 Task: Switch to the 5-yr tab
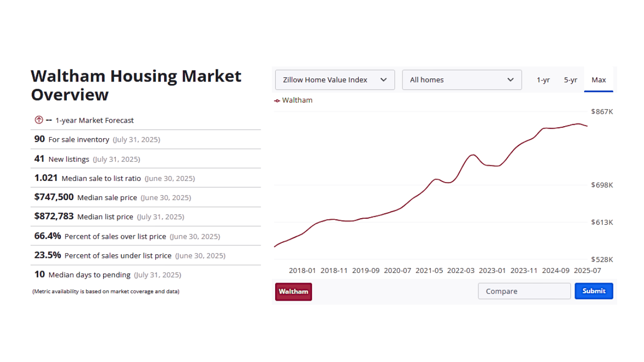pyautogui.click(x=571, y=80)
